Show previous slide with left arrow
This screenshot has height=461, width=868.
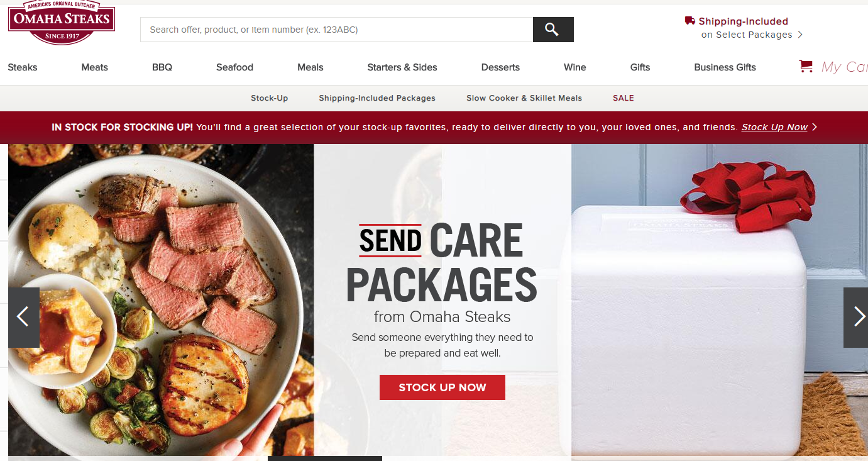tap(24, 317)
